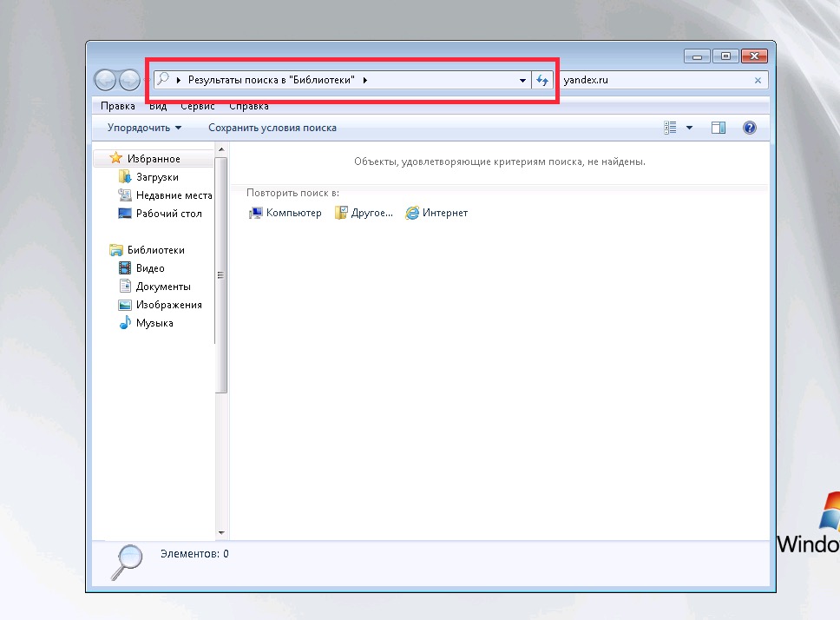Viewport: 840px width, 620px height.
Task: Expand breadcrumb arrow before "Результаты поиска"
Action: (x=179, y=80)
